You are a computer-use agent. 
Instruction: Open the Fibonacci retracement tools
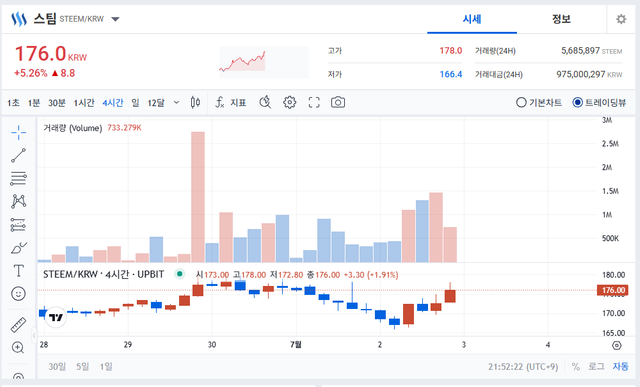pyautogui.click(x=18, y=178)
